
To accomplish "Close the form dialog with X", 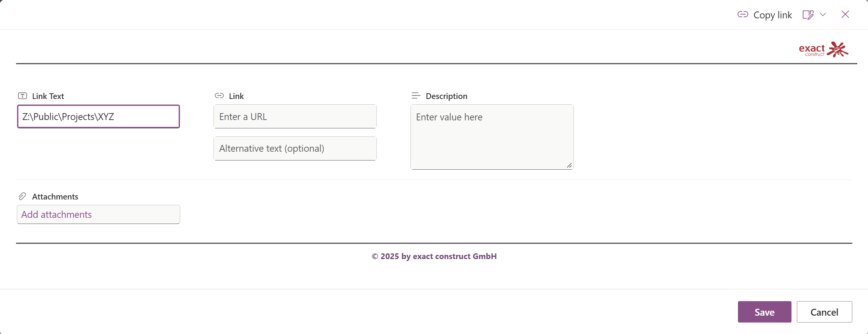I will pyautogui.click(x=845, y=15).
